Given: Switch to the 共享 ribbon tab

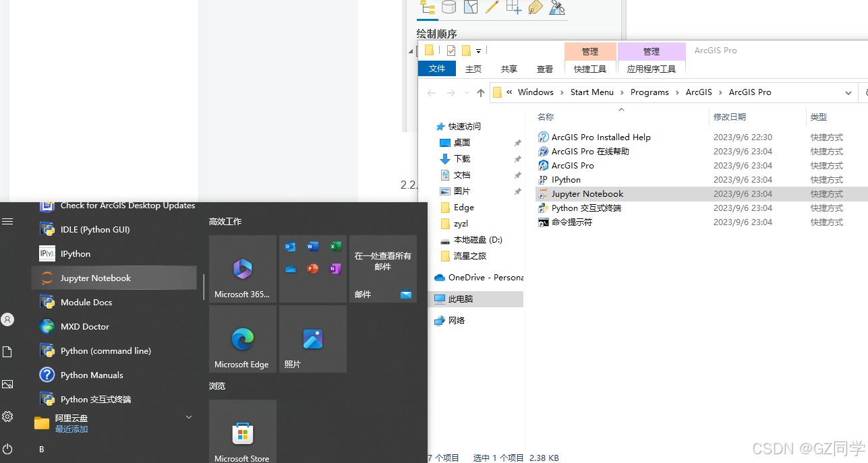Looking at the screenshot, I should click(509, 69).
